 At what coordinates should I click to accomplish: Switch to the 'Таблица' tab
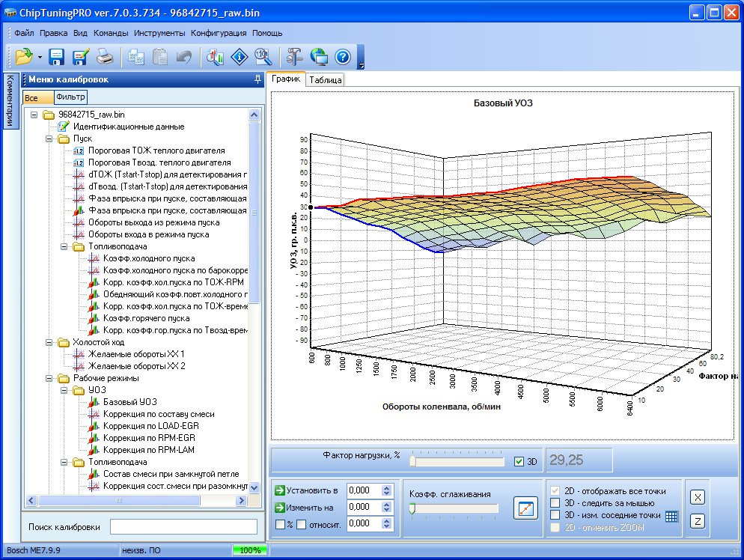[325, 80]
